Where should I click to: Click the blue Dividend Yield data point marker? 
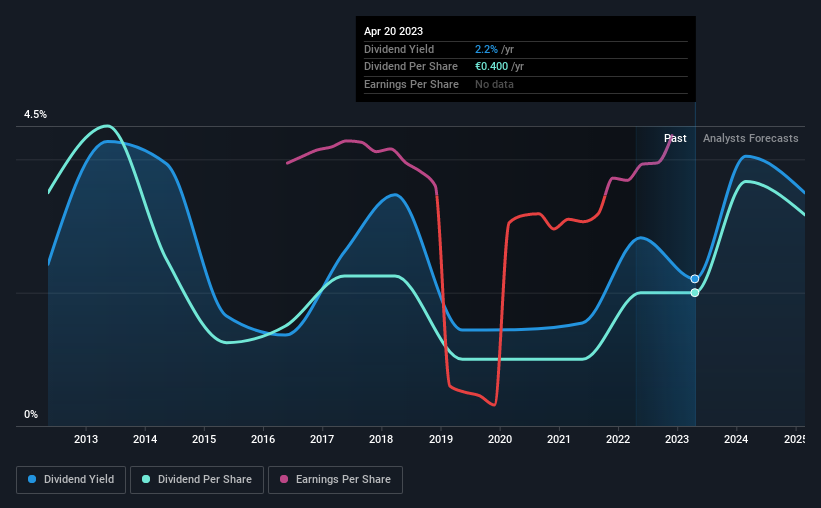tap(695, 279)
